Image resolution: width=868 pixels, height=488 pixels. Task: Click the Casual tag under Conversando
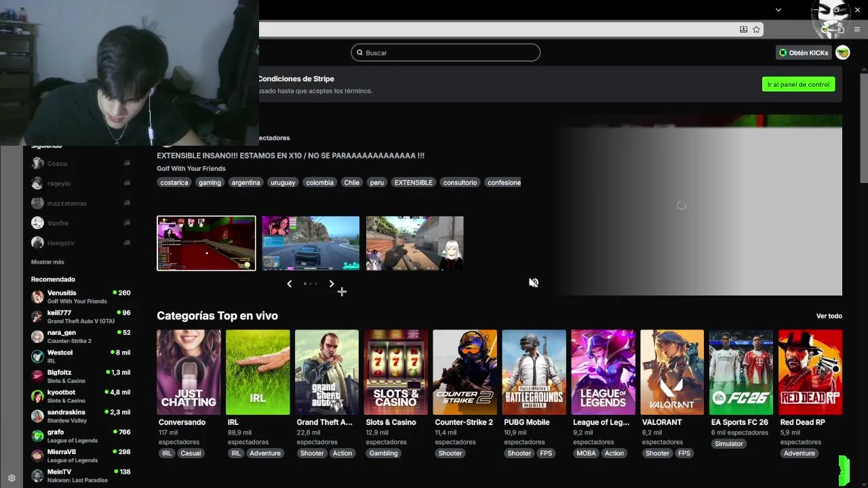pyautogui.click(x=191, y=453)
